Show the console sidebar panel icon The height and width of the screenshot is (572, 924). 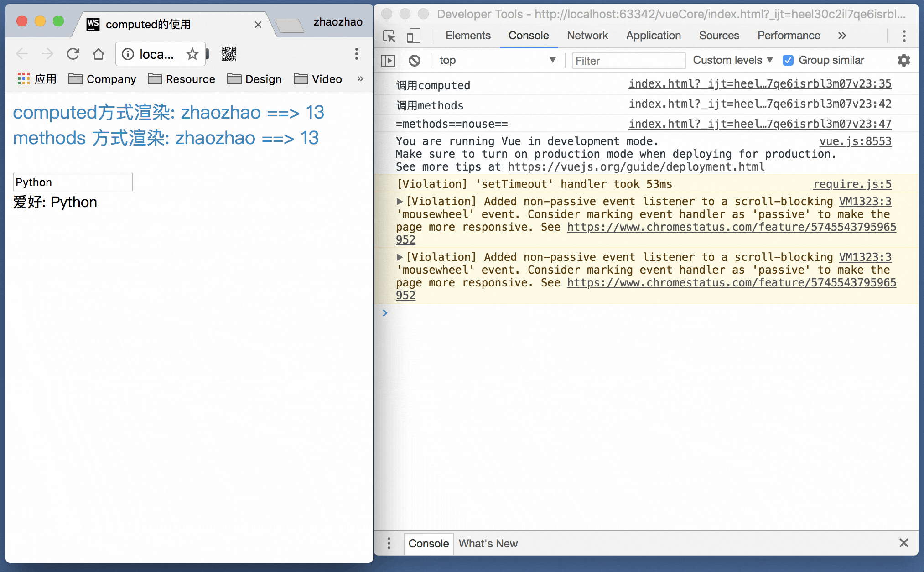(x=388, y=61)
